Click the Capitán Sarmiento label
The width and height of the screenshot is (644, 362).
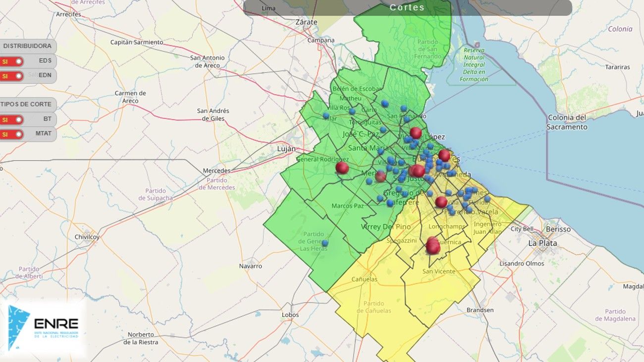(x=137, y=42)
